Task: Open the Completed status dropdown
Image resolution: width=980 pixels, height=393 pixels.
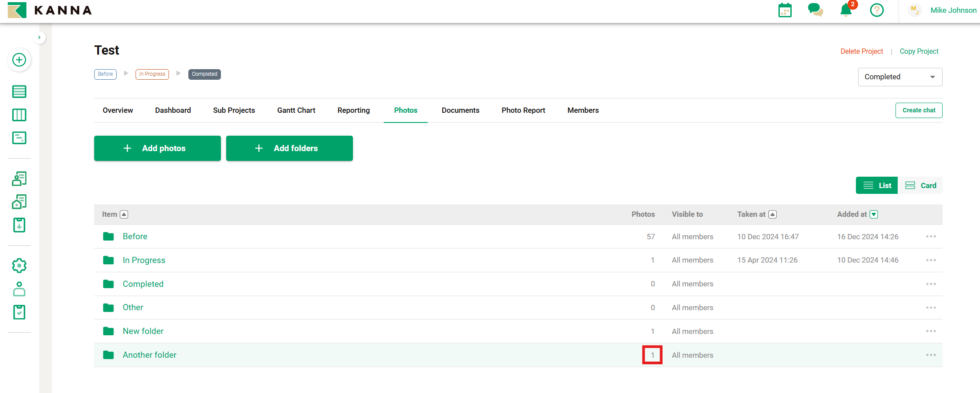Action: point(899,77)
